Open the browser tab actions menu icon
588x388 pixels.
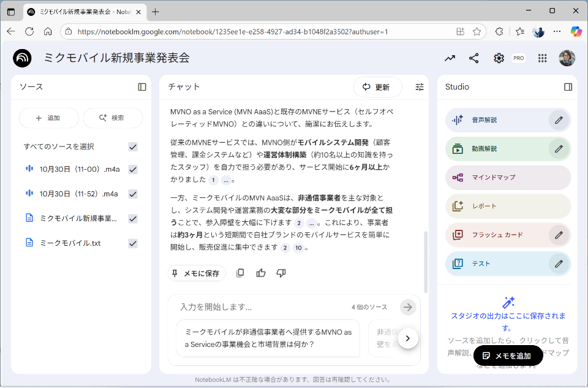tap(11, 12)
